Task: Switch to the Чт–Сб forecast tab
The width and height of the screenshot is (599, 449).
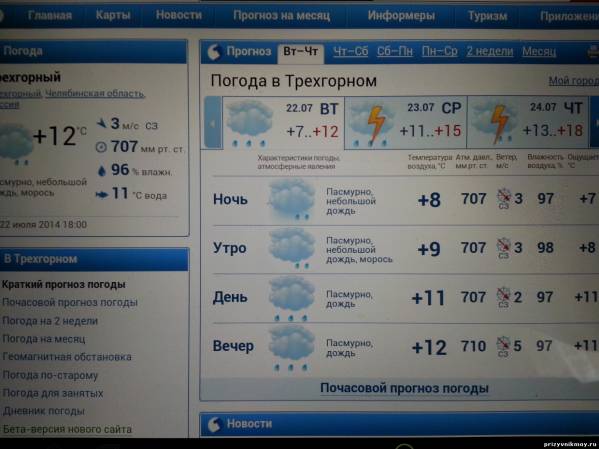Action: click(x=350, y=51)
